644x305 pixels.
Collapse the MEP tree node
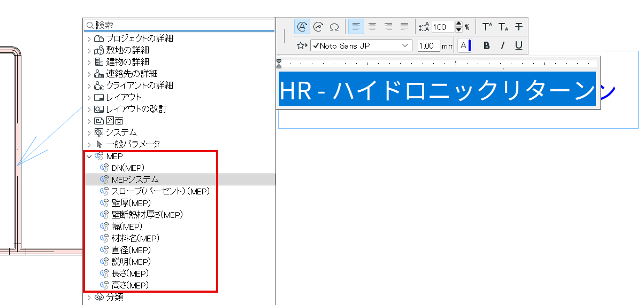click(89, 156)
